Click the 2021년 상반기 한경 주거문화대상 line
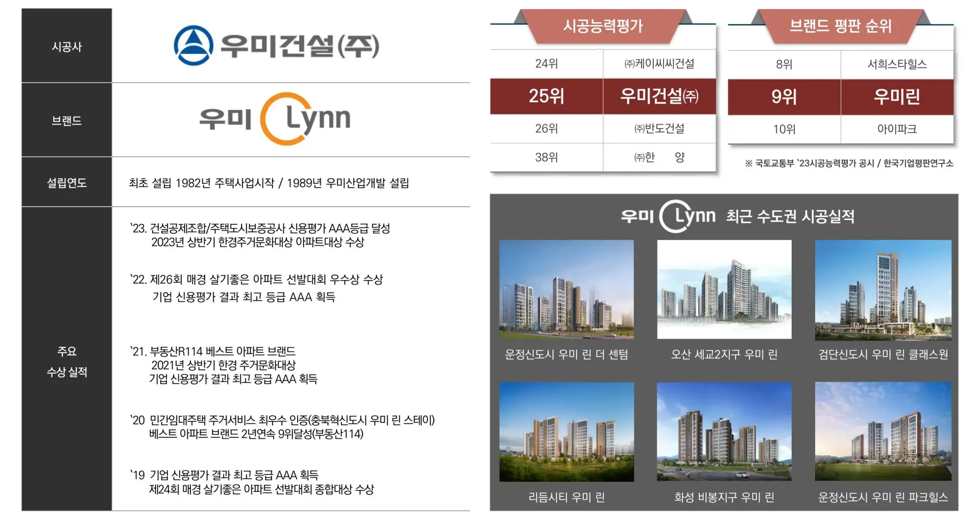The height and width of the screenshot is (519, 980). point(224,365)
